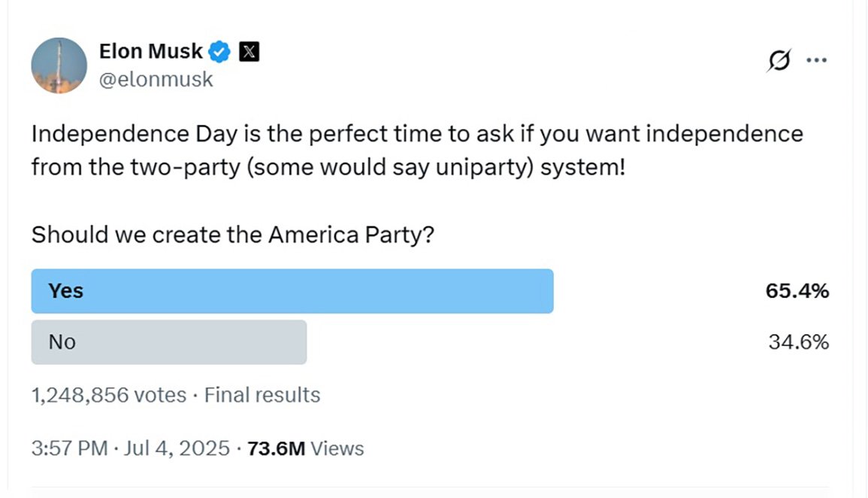Click the @elonmusk handle
This screenshot has width=868, height=498.
point(156,80)
